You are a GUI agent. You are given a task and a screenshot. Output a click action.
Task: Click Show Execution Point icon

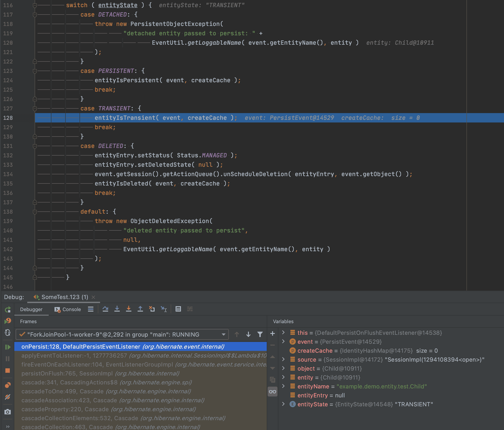pyautogui.click(x=91, y=309)
